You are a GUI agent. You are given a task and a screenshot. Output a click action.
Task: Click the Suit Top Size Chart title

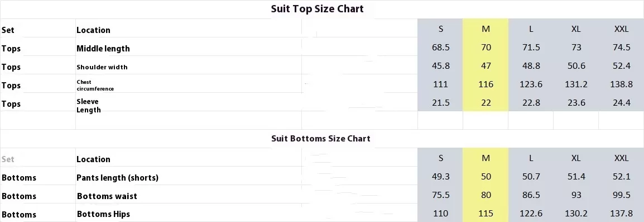pos(317,8)
